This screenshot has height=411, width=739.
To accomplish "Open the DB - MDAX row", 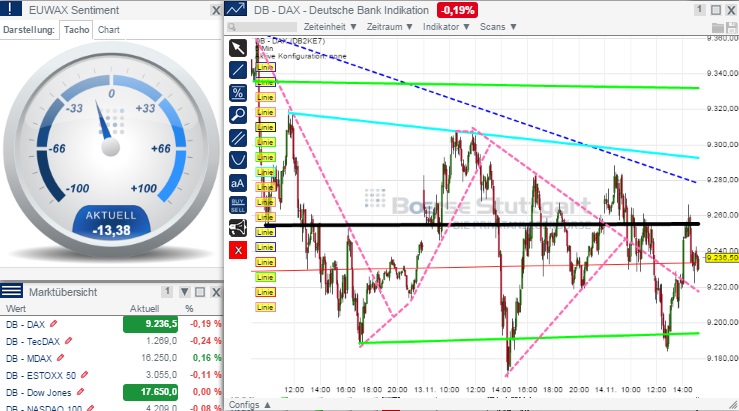I will (111, 358).
